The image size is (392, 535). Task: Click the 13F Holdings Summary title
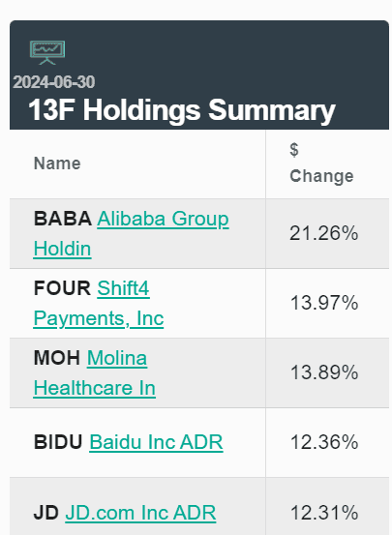pyautogui.click(x=182, y=110)
